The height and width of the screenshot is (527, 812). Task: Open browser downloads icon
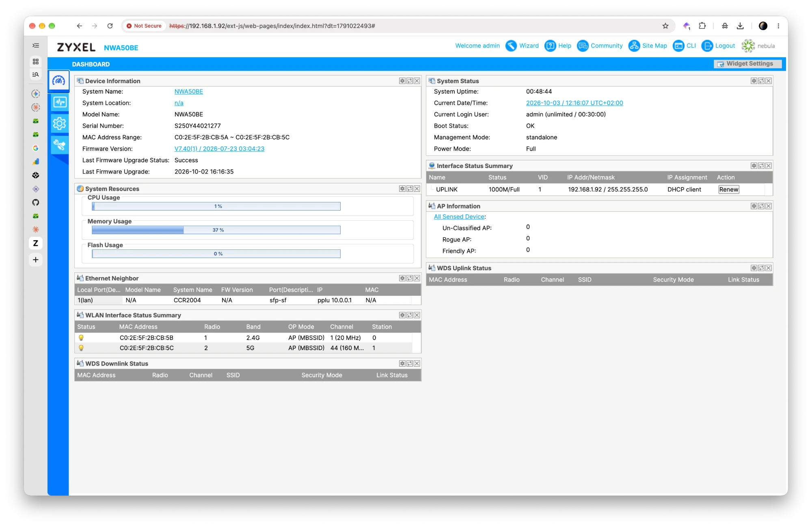740,26
